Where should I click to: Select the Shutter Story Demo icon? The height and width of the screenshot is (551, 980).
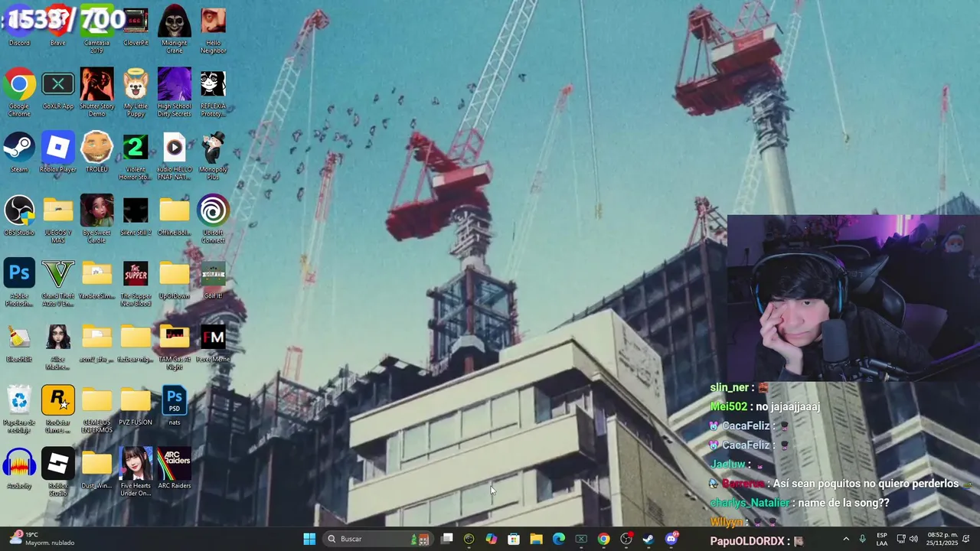[x=96, y=93]
